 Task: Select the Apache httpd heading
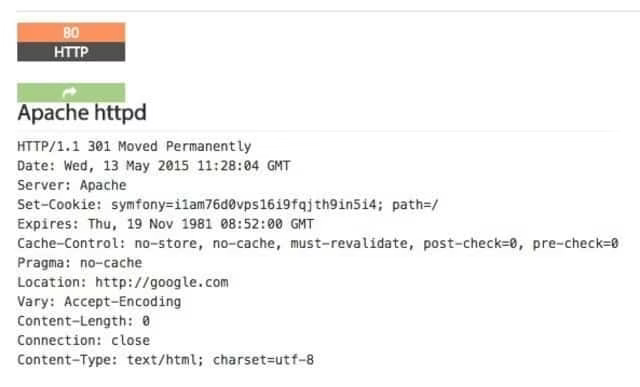click(x=82, y=112)
